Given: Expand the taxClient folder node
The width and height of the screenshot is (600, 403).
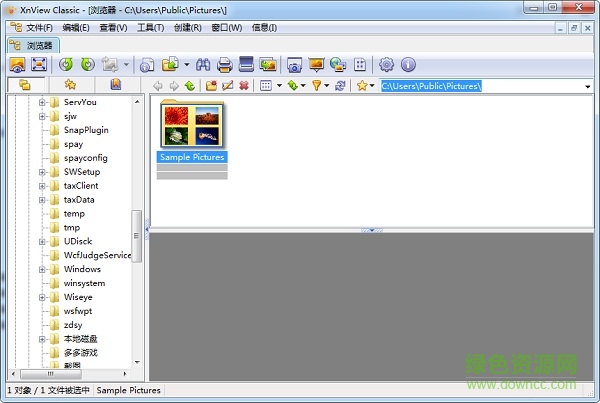Looking at the screenshot, I should 42,186.
